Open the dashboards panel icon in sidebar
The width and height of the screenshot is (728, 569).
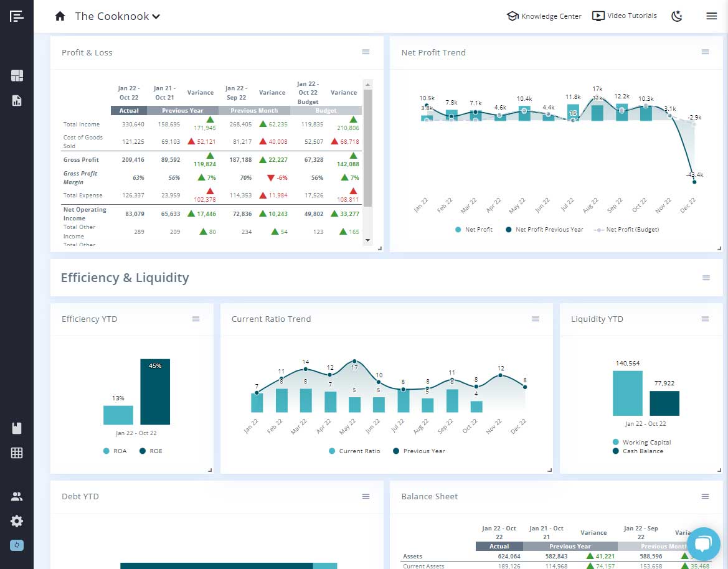(x=17, y=74)
